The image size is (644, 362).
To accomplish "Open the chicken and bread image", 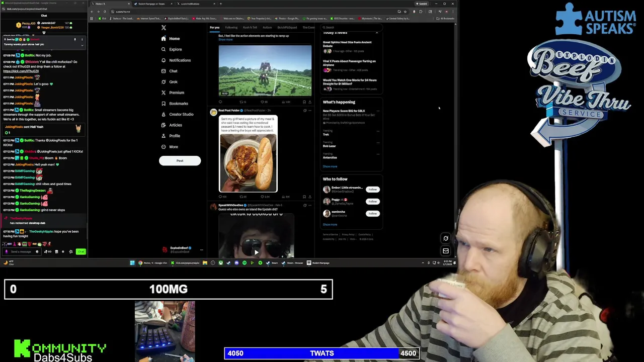I will click(x=248, y=162).
